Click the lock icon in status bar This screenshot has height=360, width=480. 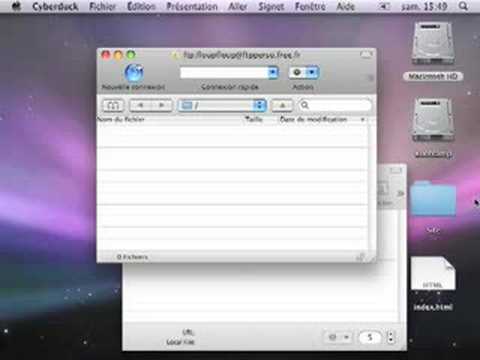pos(360,257)
